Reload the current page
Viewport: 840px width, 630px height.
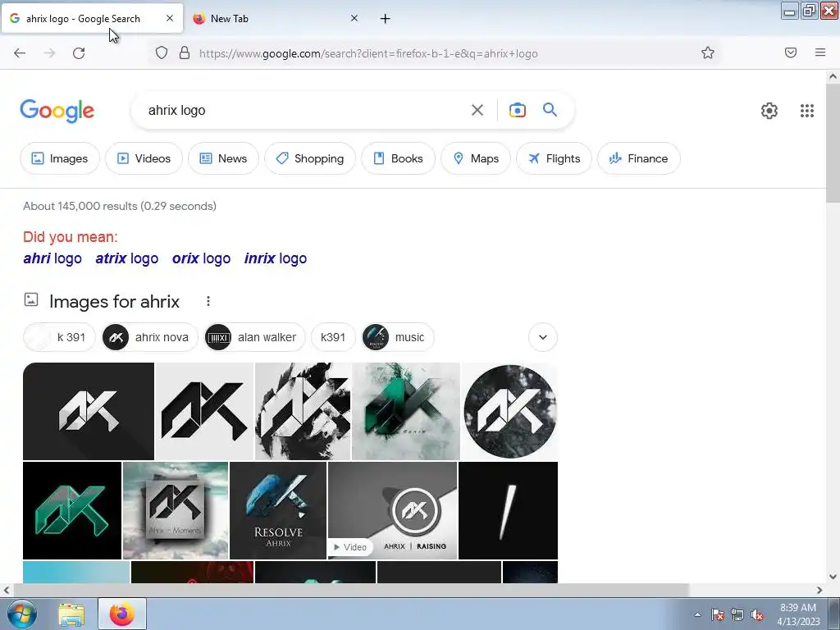click(79, 53)
